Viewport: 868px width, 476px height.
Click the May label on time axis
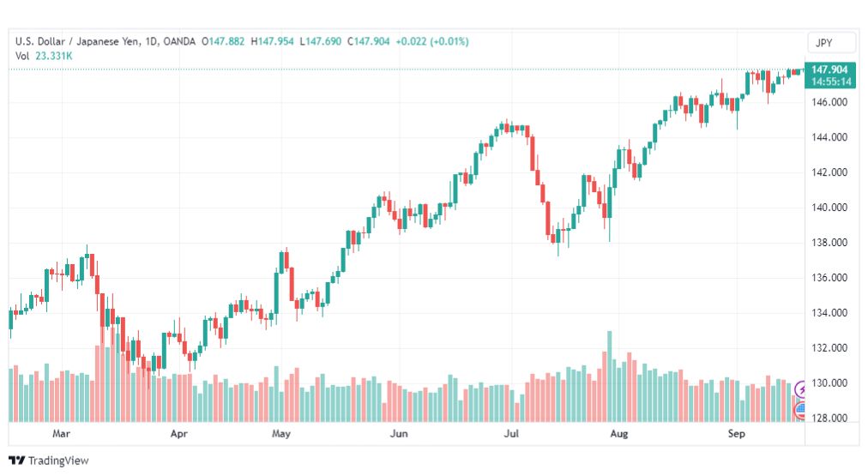point(281,435)
